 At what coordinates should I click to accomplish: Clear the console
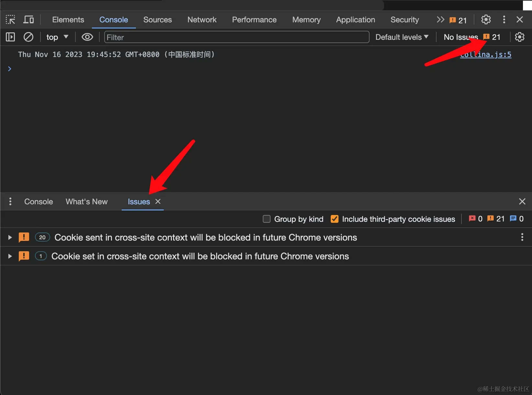pyautogui.click(x=28, y=37)
